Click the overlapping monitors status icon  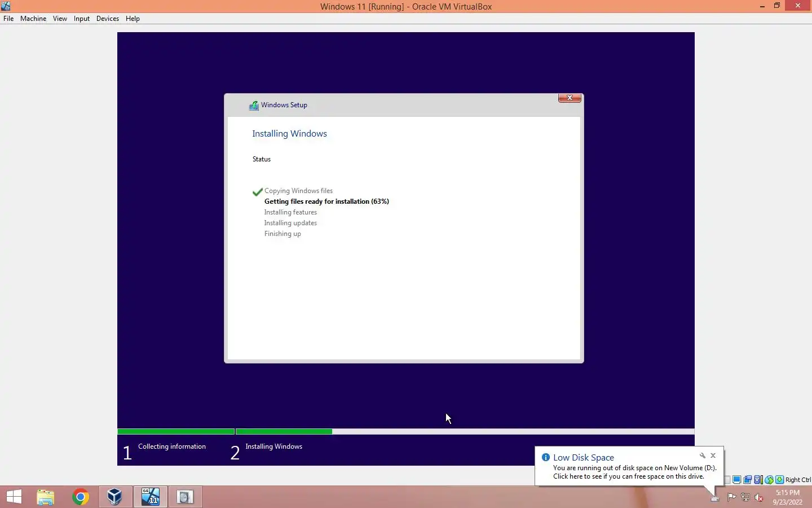(747, 480)
